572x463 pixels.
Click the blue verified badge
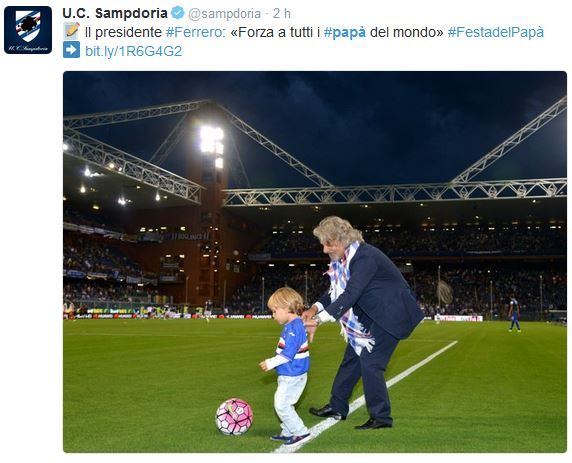pyautogui.click(x=178, y=13)
